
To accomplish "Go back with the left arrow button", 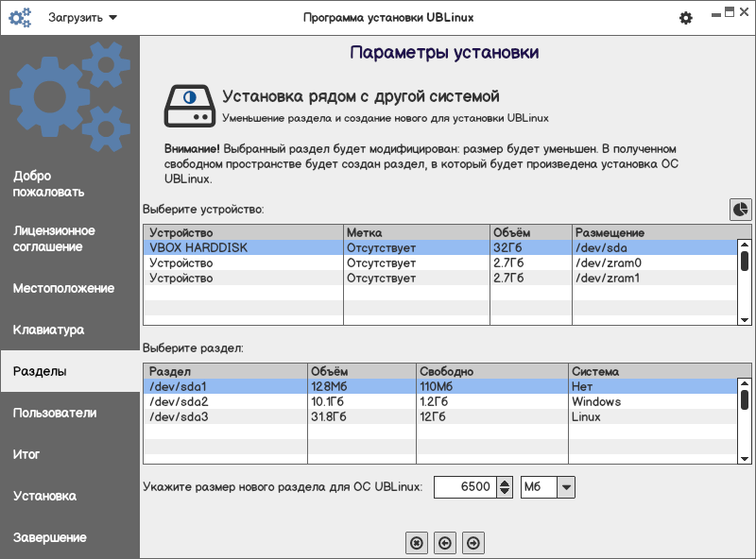I will tap(445, 542).
